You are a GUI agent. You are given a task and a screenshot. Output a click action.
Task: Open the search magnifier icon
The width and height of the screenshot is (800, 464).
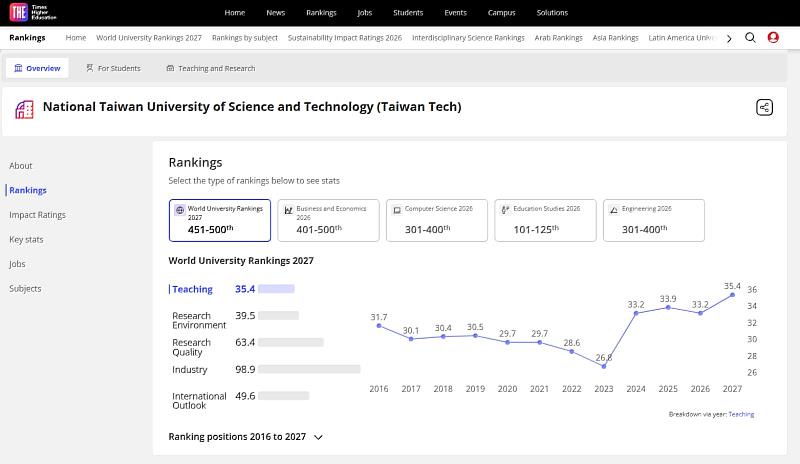(x=750, y=38)
